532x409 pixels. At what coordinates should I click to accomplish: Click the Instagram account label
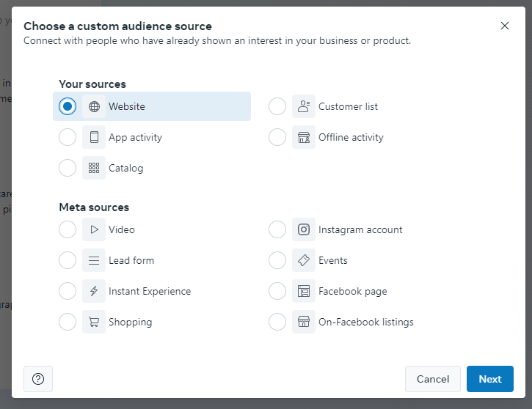pos(360,229)
